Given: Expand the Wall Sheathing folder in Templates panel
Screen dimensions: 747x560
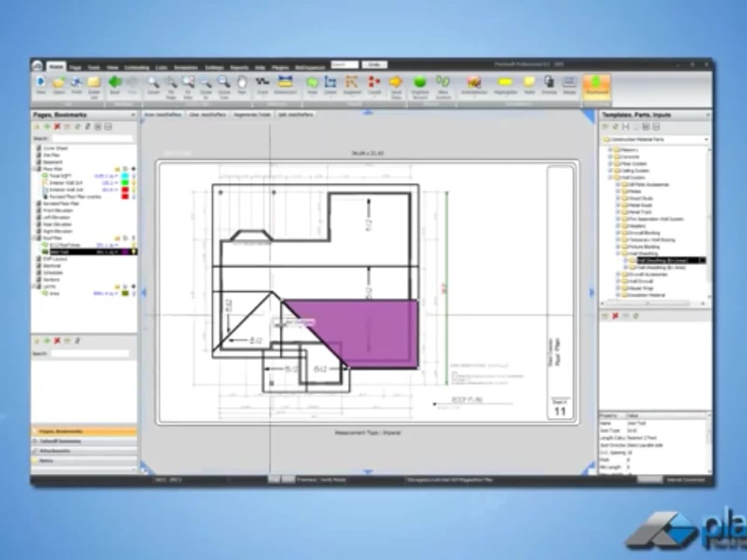Looking at the screenshot, I should 618,252.
